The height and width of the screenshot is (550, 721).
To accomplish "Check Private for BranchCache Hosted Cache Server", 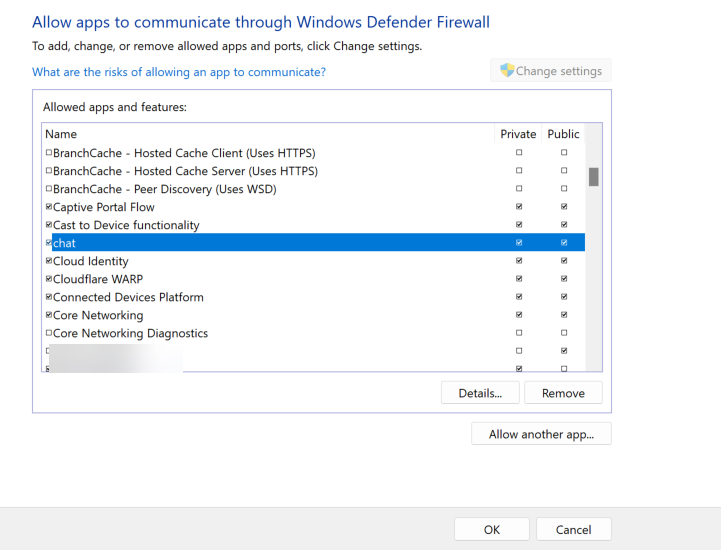I will [519, 171].
